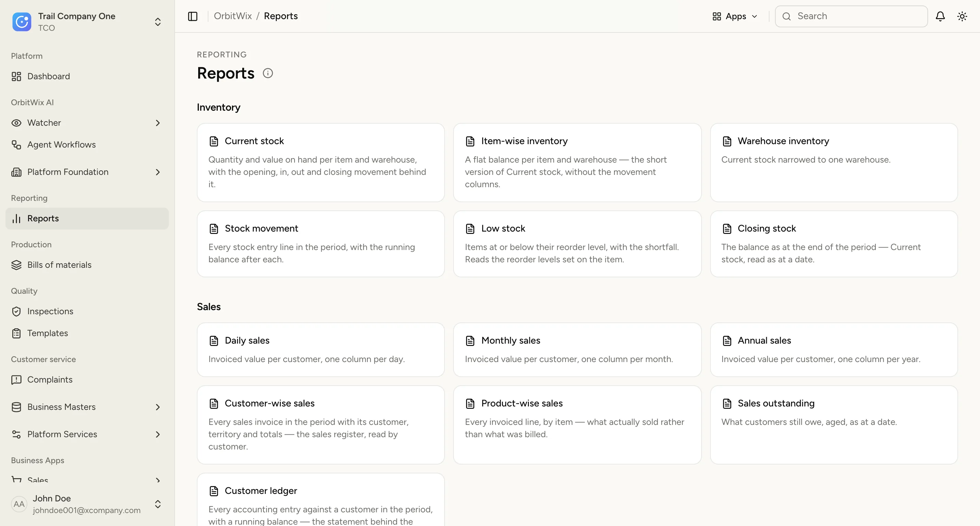
Task: Open Bills of materials
Action: click(x=87, y=265)
